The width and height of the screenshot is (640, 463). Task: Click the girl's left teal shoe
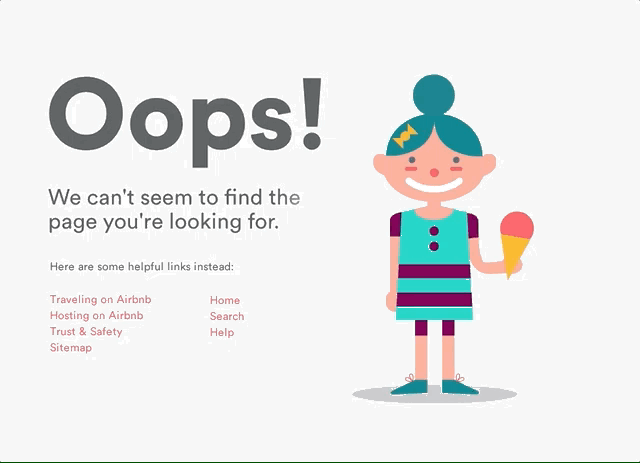[x=409, y=387]
